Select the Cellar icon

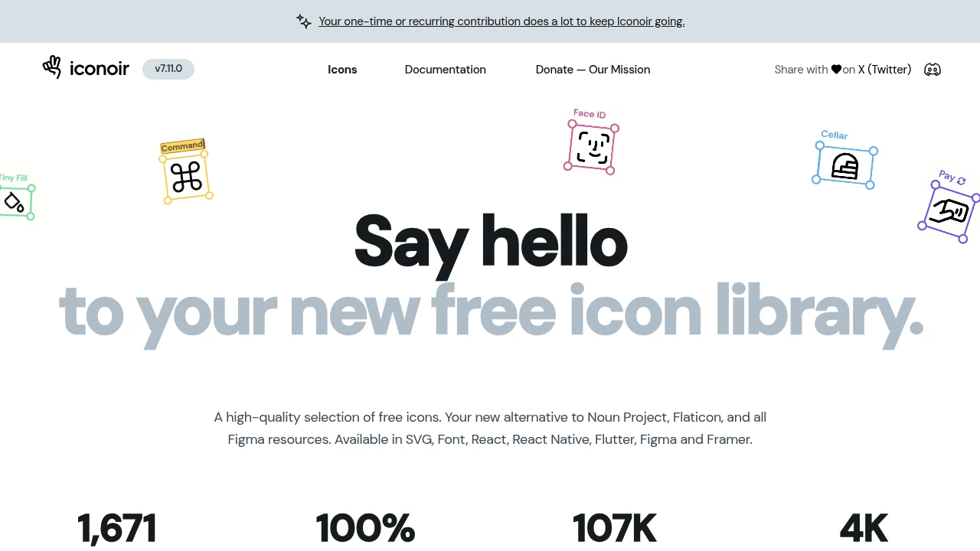point(844,165)
